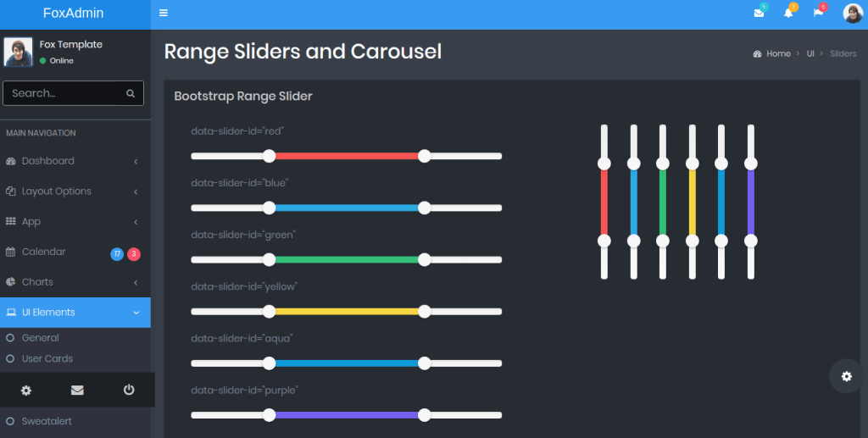Screen dimensions: 868x438
Task: Click the sidebar footer power icon
Action: pyautogui.click(x=129, y=390)
